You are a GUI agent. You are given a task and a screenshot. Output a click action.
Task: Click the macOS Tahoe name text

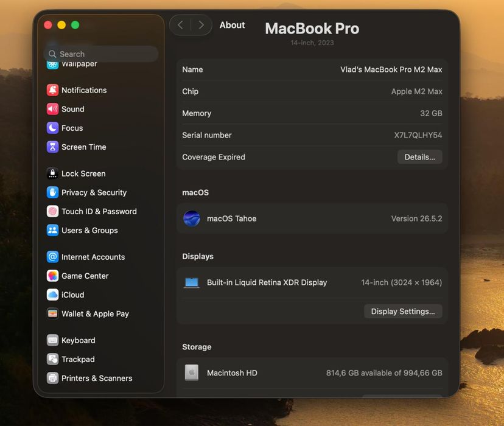[231, 219]
